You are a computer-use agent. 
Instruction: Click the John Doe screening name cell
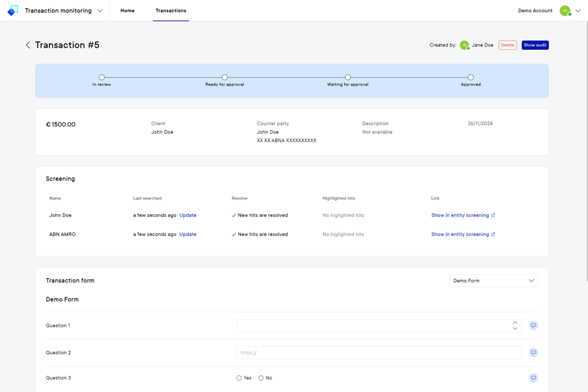60,215
